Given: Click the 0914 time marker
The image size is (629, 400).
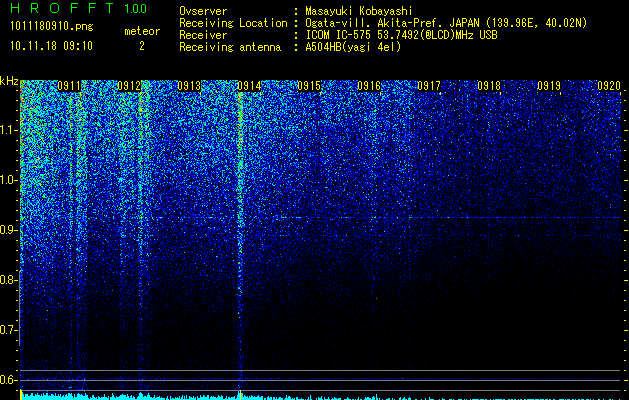Looking at the screenshot, I should [249, 86].
